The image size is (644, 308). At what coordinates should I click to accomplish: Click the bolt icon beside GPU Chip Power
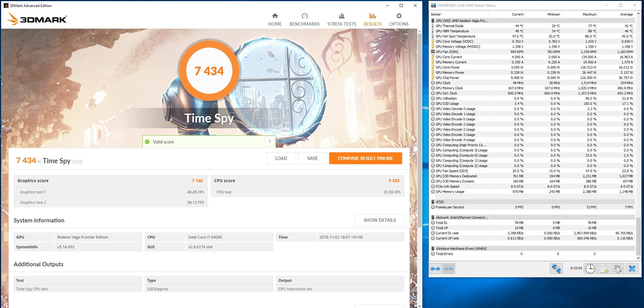point(433,78)
